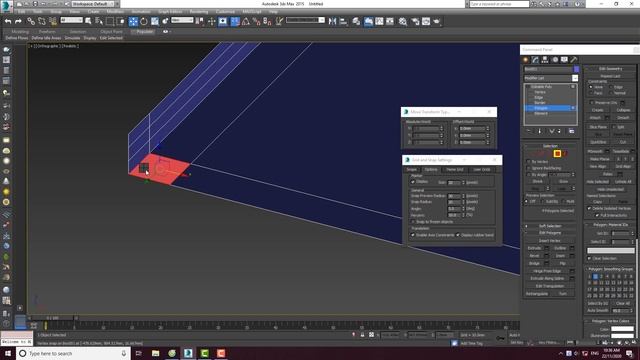
Task: Click the Redo arrow in toolbar
Action: [18, 21]
